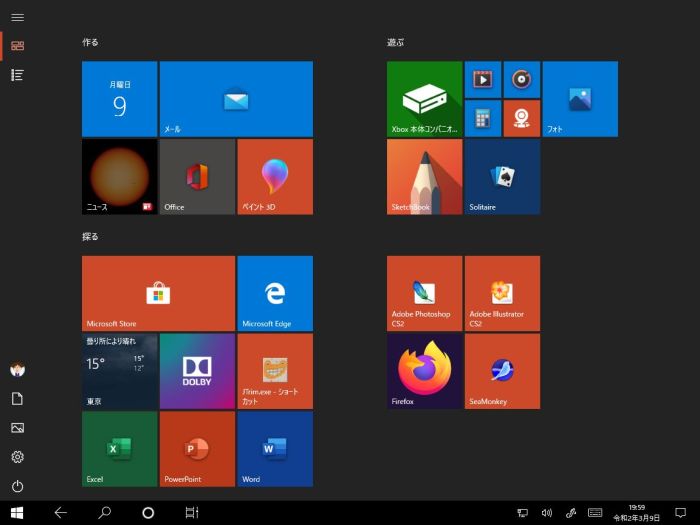Open the Groove Music small tile
Image resolution: width=700 pixels, height=525 pixels.
click(521, 79)
